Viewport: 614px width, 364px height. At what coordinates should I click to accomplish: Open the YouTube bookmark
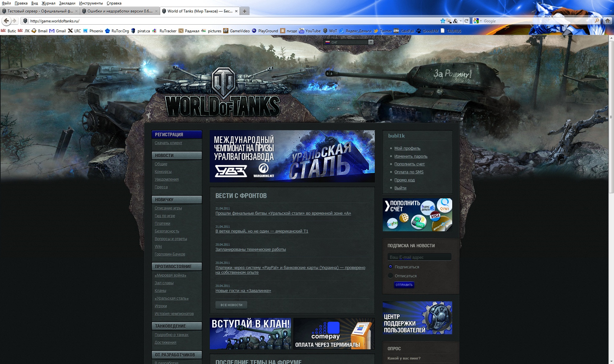click(x=310, y=31)
